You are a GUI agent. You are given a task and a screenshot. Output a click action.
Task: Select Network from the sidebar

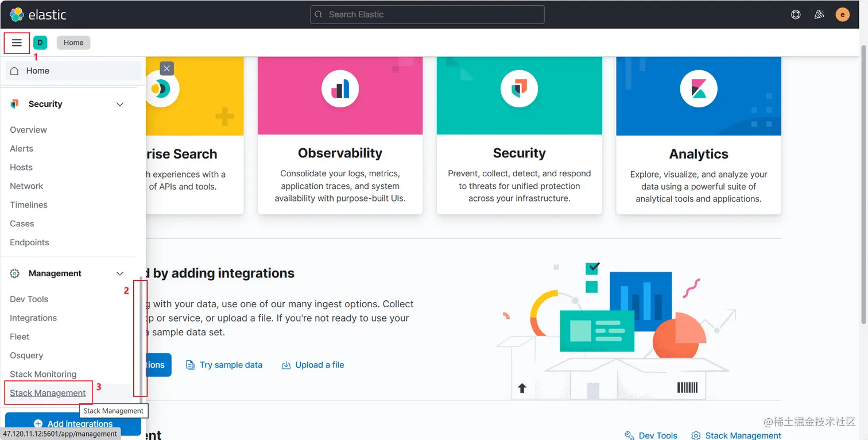point(26,186)
